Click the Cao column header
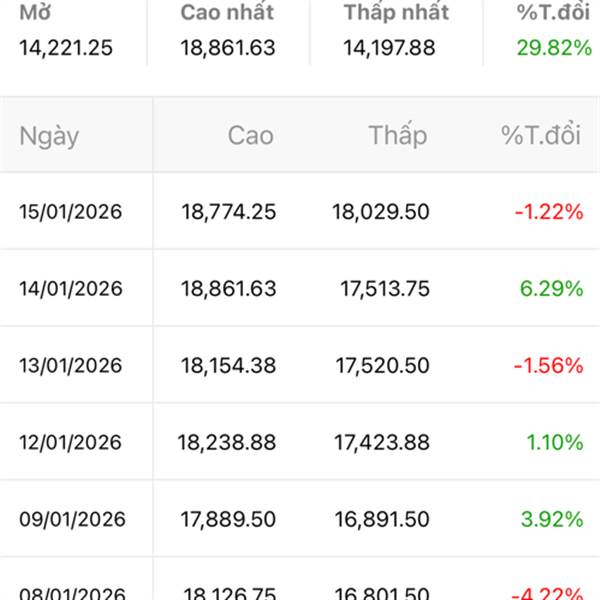 tap(250, 136)
